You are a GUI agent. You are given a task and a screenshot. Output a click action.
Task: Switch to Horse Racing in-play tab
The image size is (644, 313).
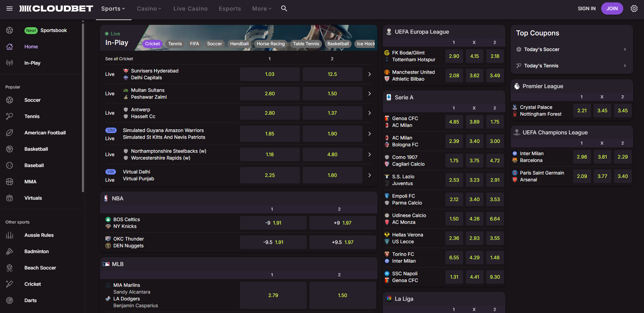270,44
